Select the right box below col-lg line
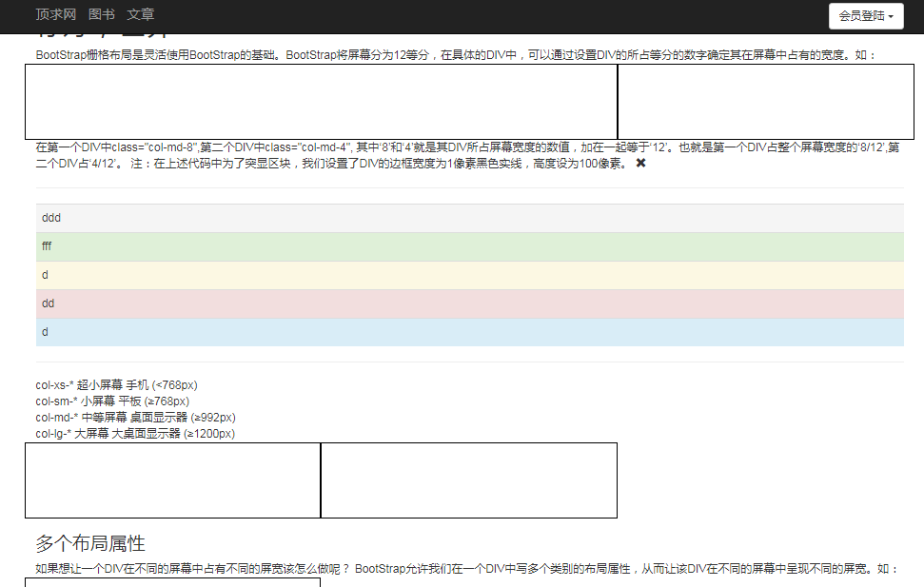This screenshot has width=924, height=587. [x=468, y=480]
